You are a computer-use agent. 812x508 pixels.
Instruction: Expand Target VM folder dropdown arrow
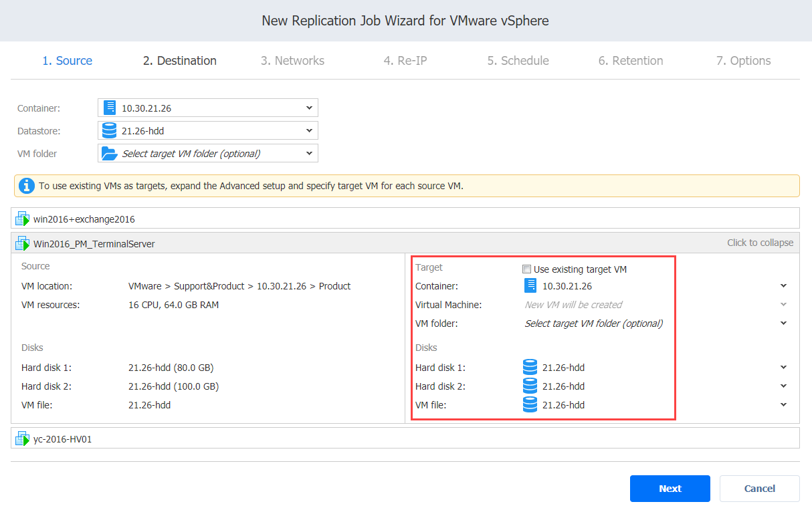784,324
